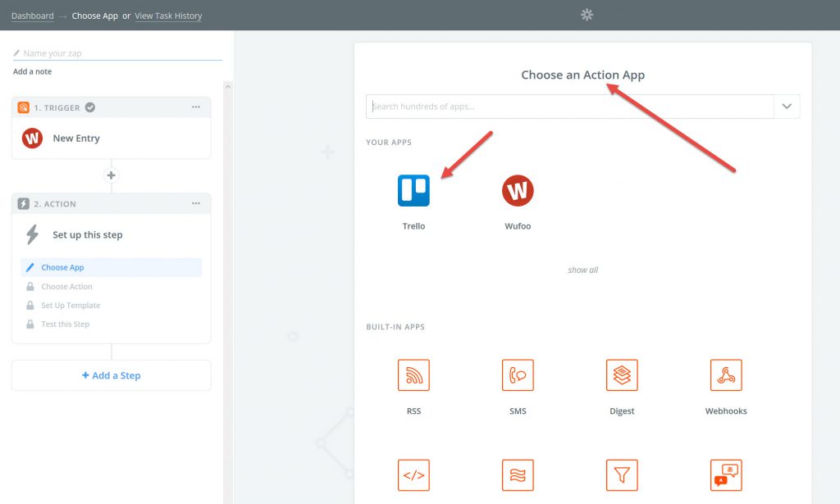
Task: Select Choose App in action step
Action: [62, 267]
